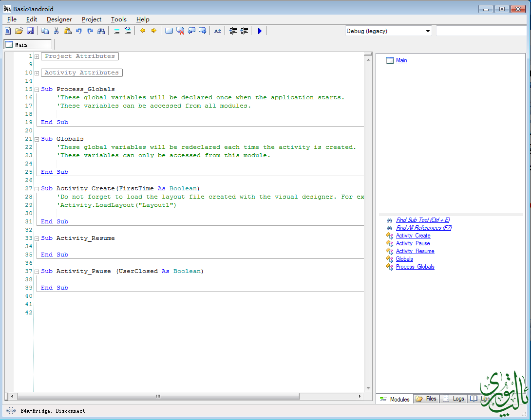This screenshot has width=531, height=420.
Task: Collapse the Activity_Resume sub
Action: (x=37, y=238)
